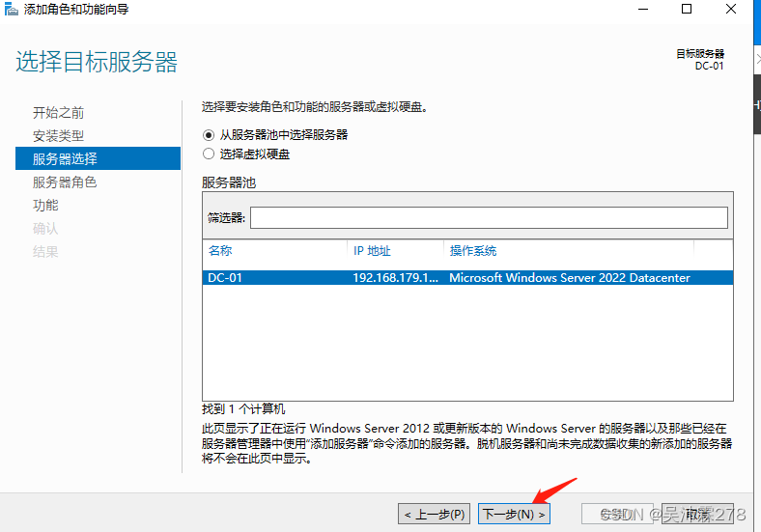761x532 pixels.
Task: Click the 上一步(P) button
Action: 434,514
